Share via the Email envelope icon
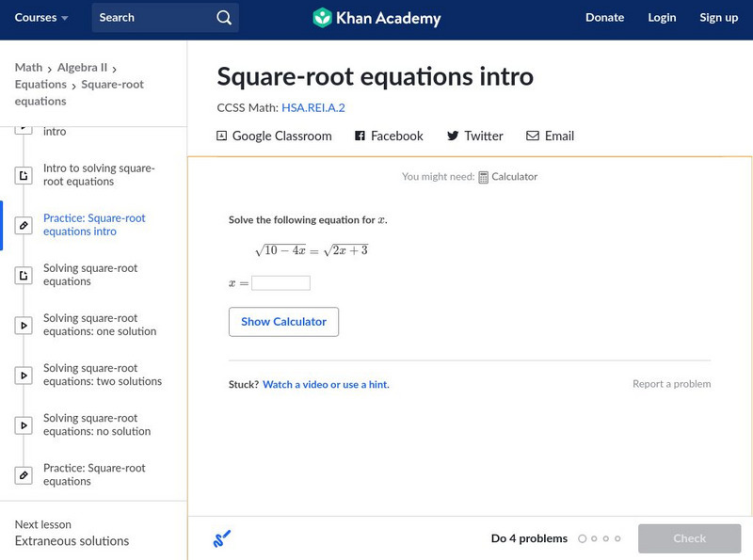753x560 pixels. click(x=534, y=136)
